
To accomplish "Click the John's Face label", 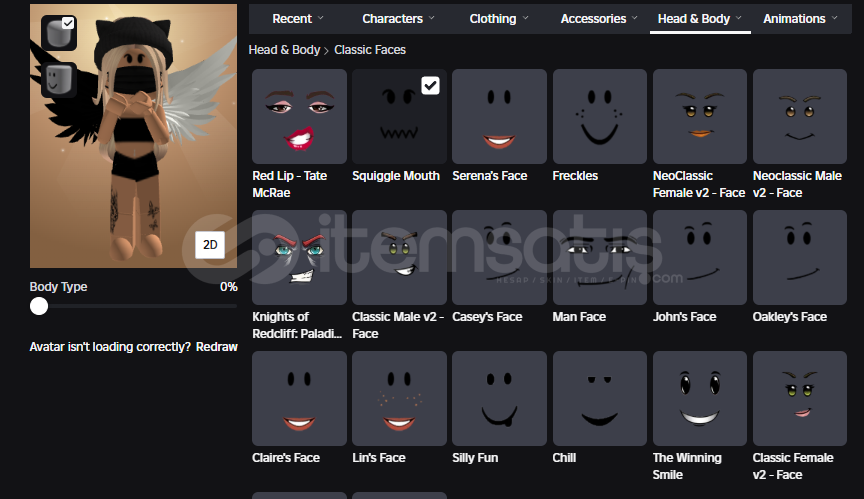I will coord(684,317).
